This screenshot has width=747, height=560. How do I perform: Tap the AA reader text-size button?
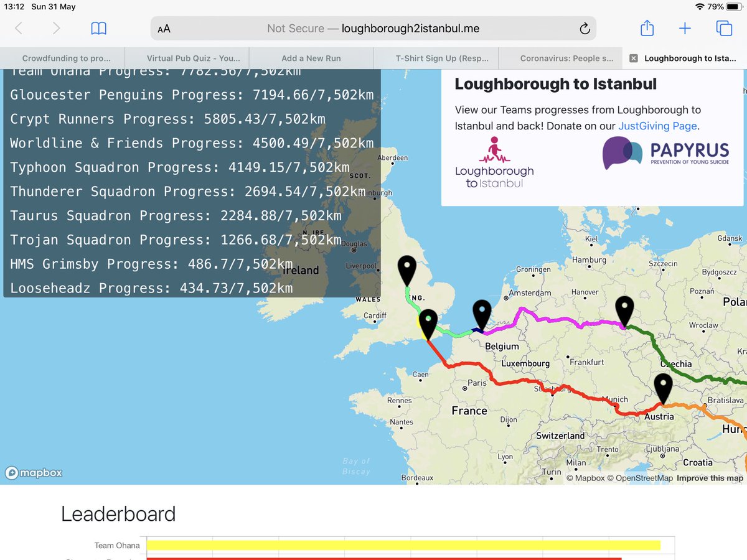pyautogui.click(x=164, y=29)
